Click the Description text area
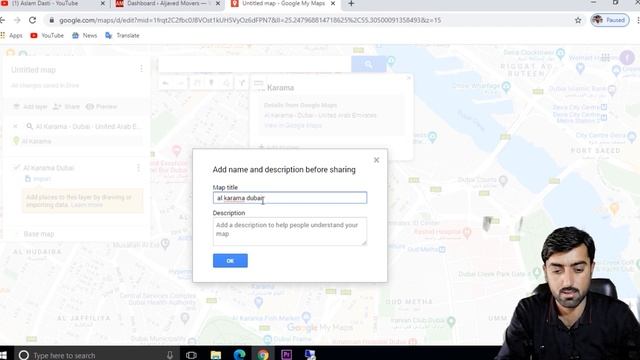 point(290,231)
